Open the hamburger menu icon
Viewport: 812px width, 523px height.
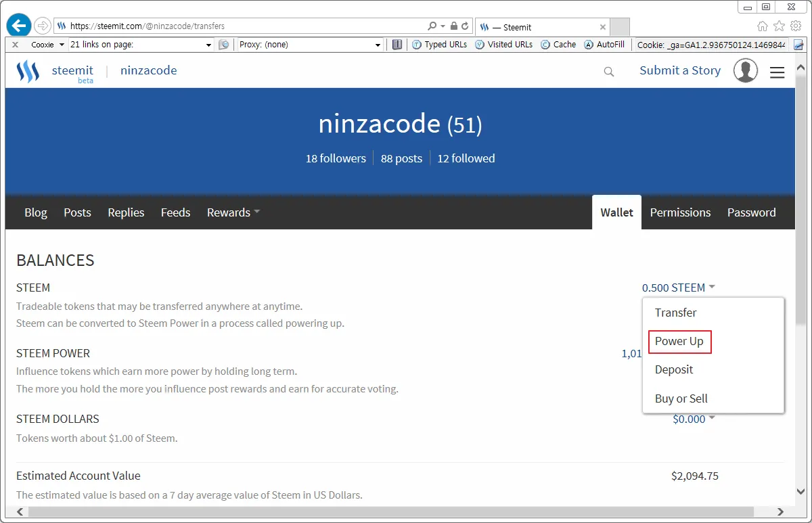pos(777,72)
